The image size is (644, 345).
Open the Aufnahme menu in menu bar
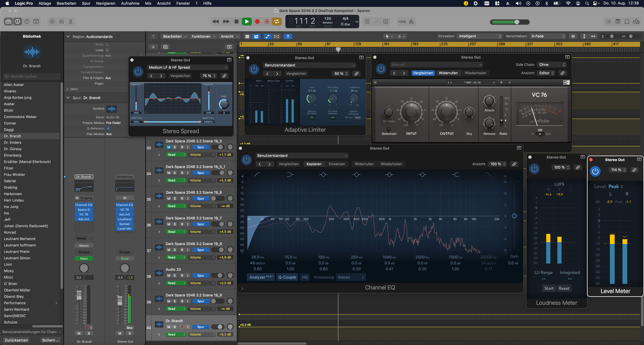click(130, 3)
